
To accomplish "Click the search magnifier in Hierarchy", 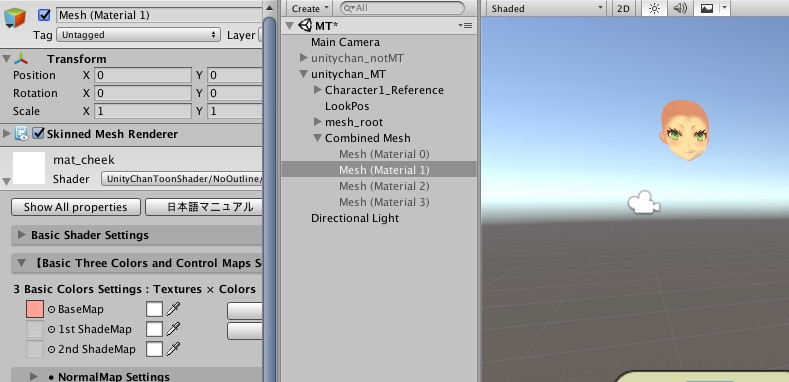I will (348, 8).
